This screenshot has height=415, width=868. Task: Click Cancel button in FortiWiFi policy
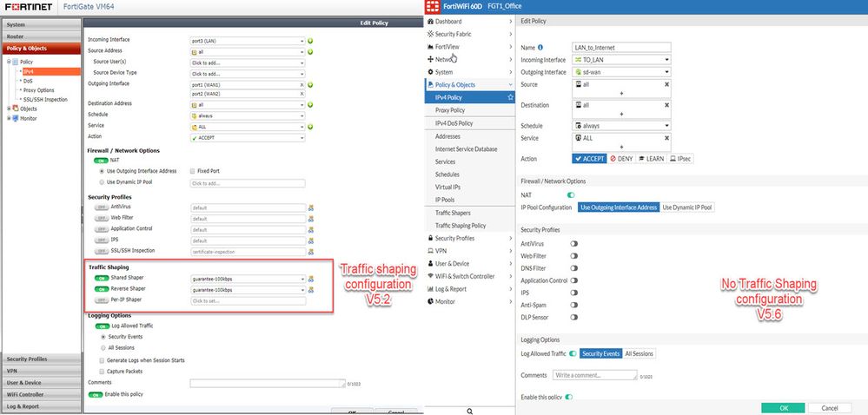829,408
